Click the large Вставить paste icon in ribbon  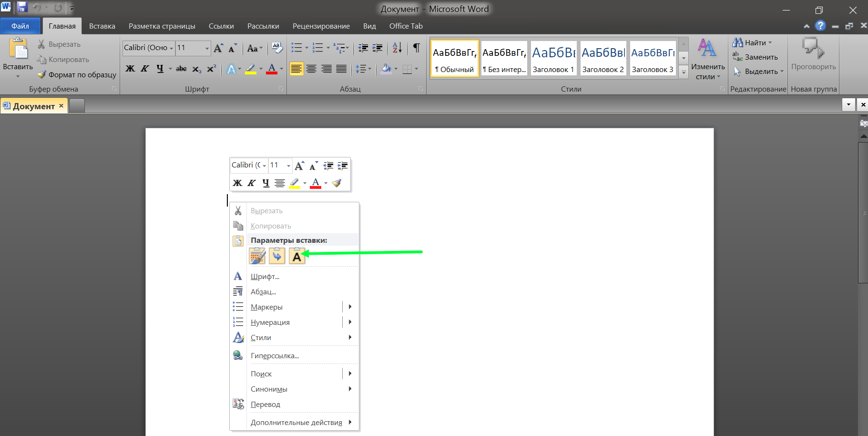click(x=18, y=49)
